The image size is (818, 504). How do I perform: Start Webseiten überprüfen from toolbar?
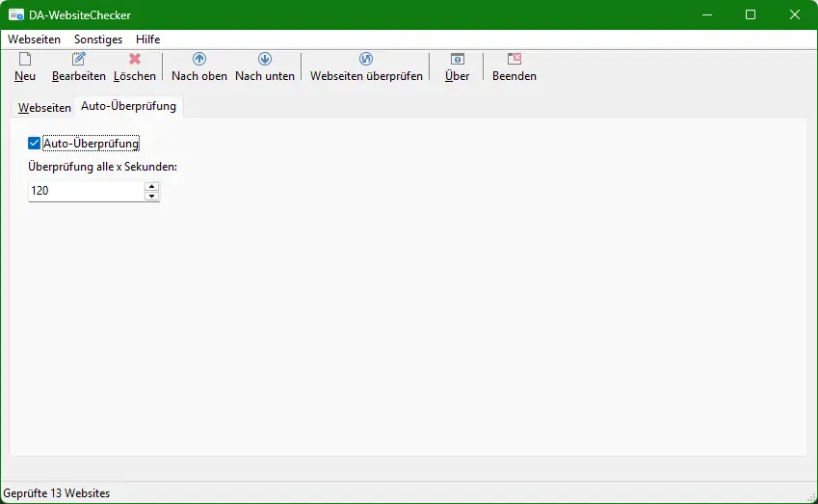[x=366, y=60]
